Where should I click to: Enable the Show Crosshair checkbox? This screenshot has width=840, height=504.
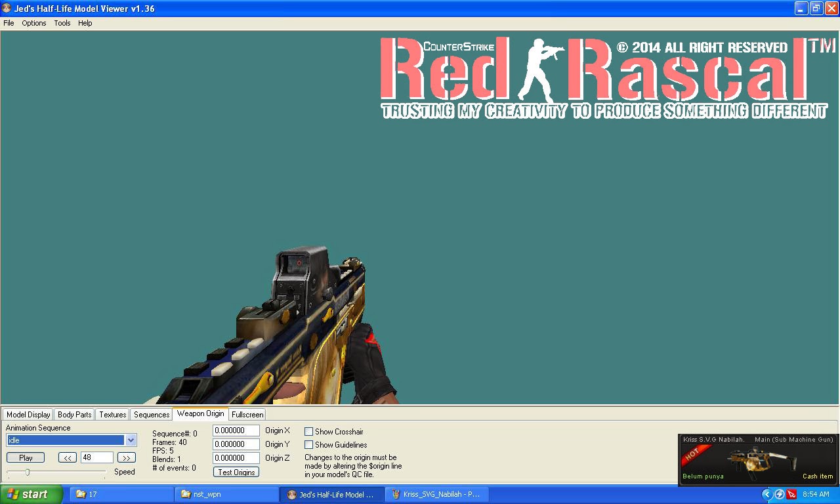pos(308,432)
